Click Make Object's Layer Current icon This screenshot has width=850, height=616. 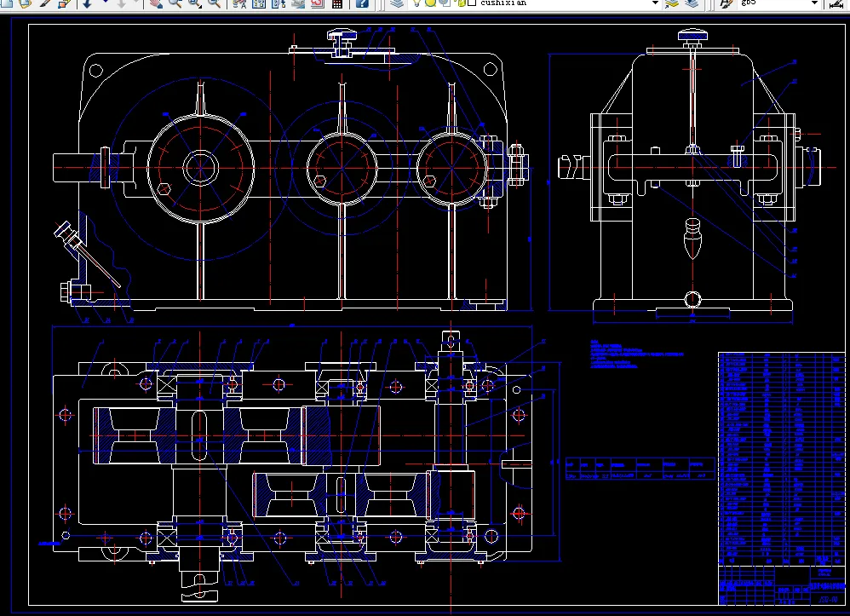(672, 3)
